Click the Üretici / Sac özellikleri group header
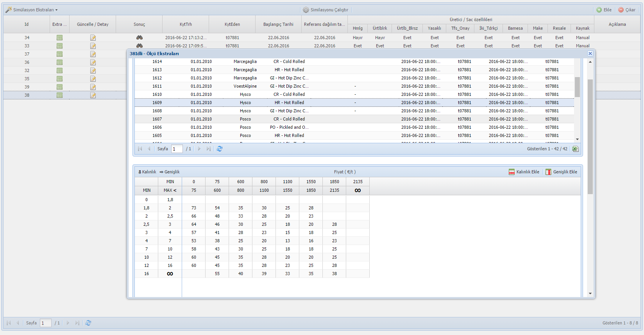This screenshot has width=644, height=335. 471,20
